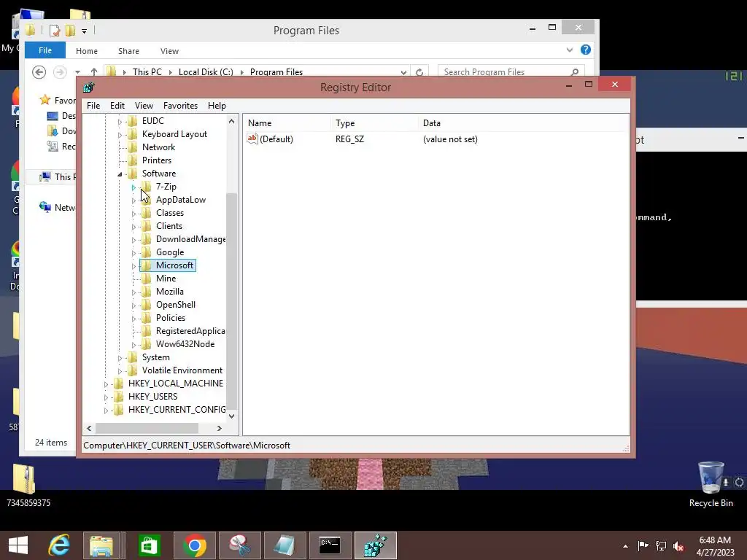
Task: Open the Share tab in Program Files window
Action: [128, 51]
